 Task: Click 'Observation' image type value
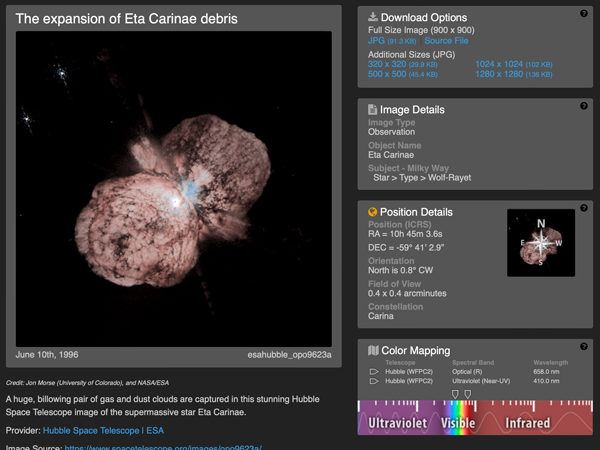(x=391, y=132)
